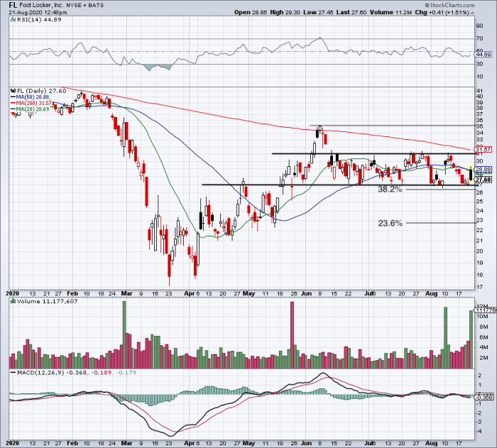Click 'Jun' on price chart date axis
This screenshot has width=497, height=448.
coord(306,294)
